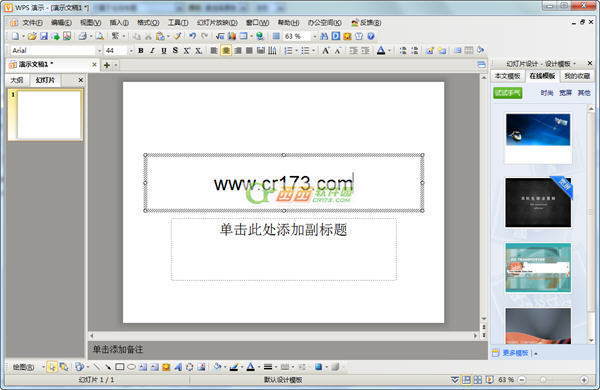Decrease font size with smaller A icon
The width and height of the screenshot is (600, 390).
338,51
